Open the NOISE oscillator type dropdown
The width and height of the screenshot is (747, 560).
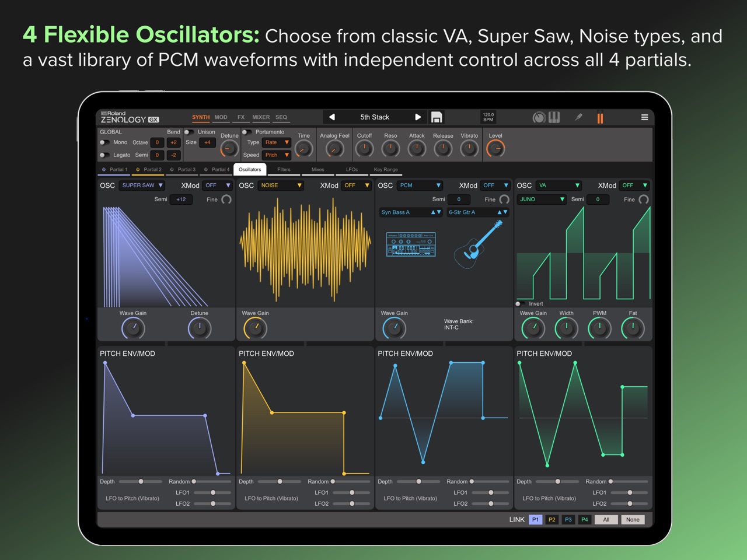281,185
